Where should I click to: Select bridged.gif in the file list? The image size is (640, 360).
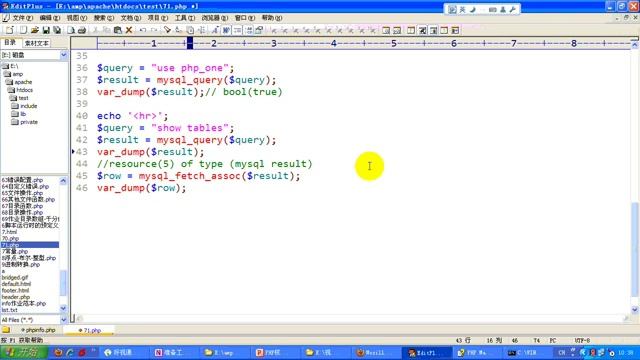(x=15, y=278)
